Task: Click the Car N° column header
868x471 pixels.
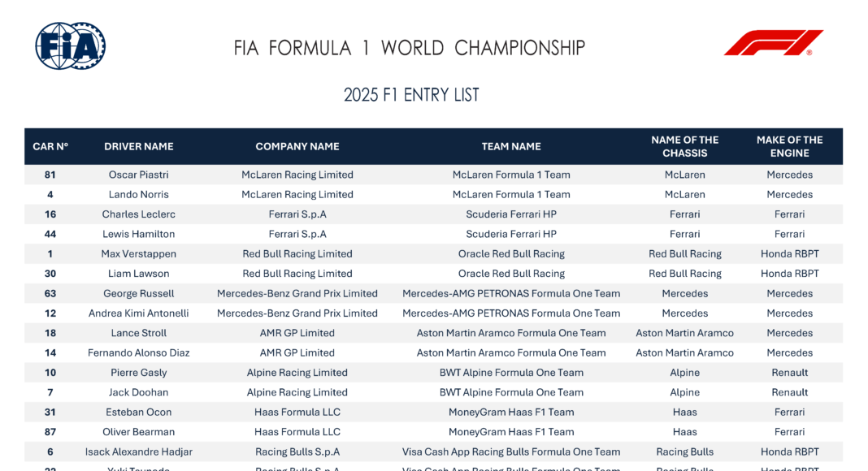Action: [50, 147]
